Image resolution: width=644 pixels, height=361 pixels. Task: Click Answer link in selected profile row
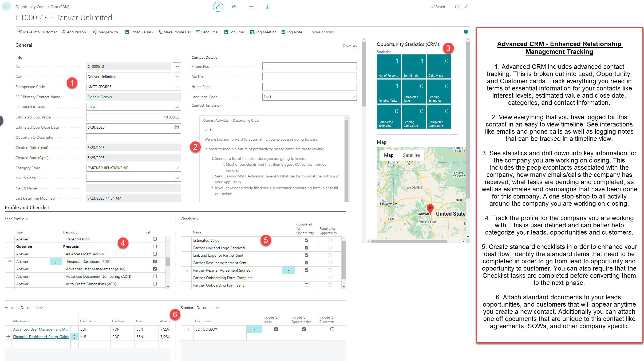[x=22, y=261]
